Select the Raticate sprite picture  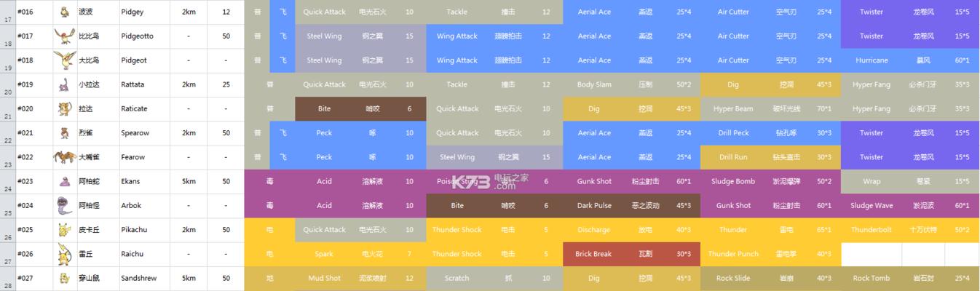(65, 109)
